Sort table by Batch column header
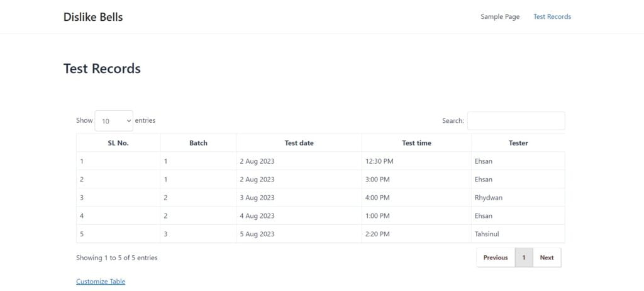This screenshot has height=291, width=644. point(198,143)
